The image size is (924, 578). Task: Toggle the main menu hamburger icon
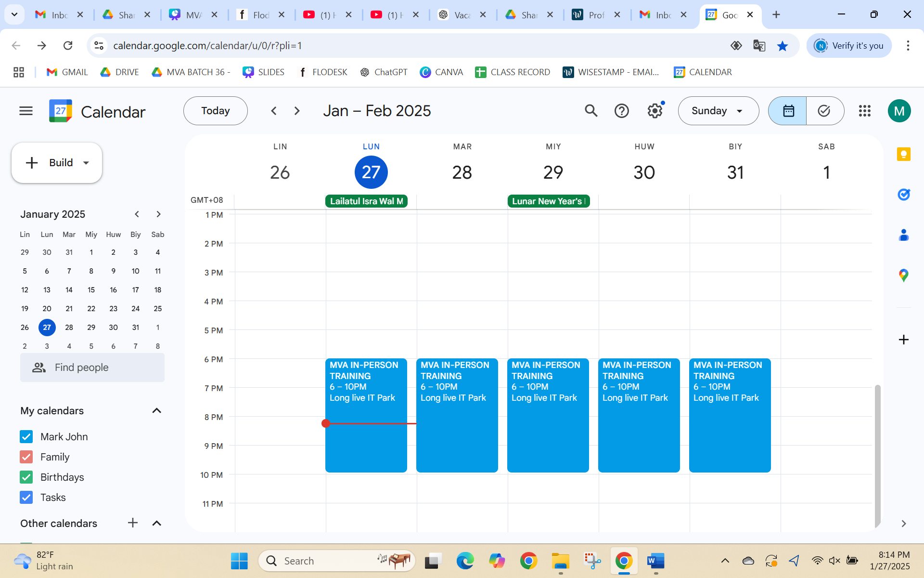click(26, 111)
